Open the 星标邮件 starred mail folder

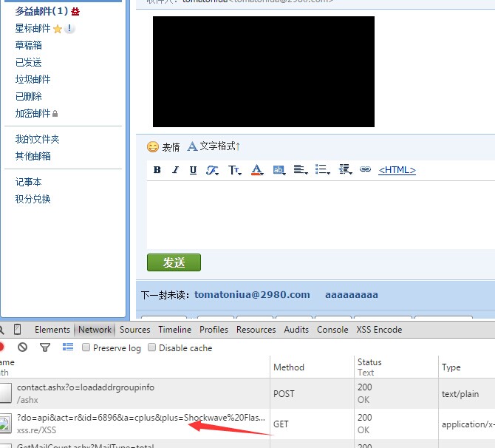33,28
